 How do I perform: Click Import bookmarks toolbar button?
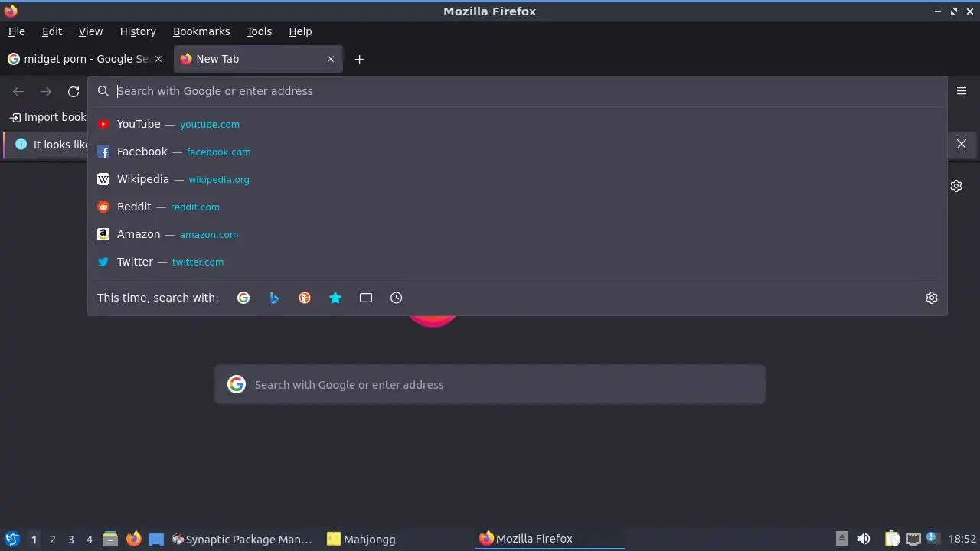click(x=48, y=117)
